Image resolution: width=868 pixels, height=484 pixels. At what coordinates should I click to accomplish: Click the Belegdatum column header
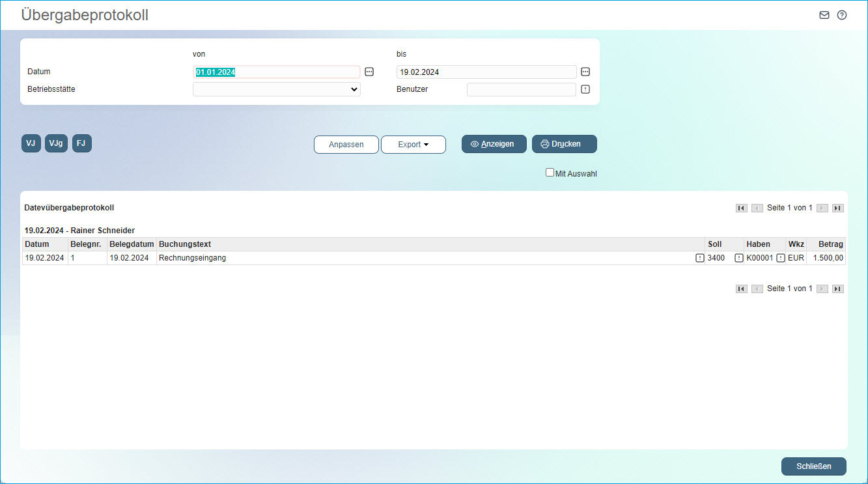132,244
